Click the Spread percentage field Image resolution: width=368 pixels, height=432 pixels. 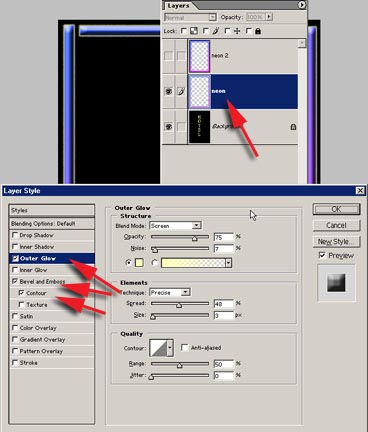[x=224, y=304]
